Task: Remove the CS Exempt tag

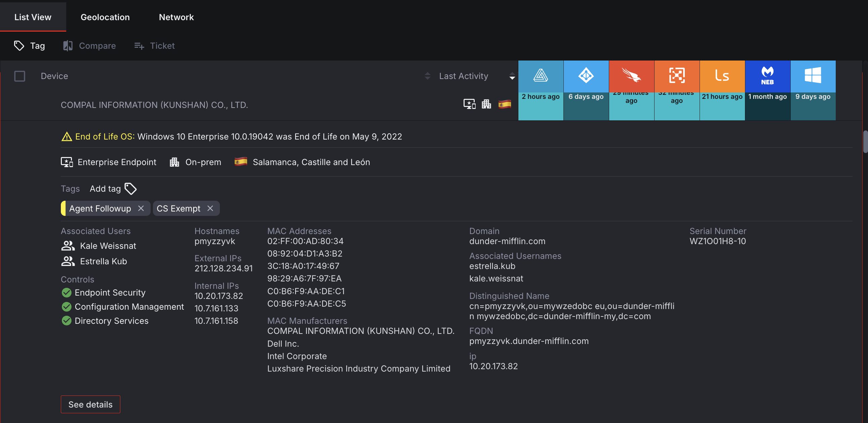Action: click(210, 208)
